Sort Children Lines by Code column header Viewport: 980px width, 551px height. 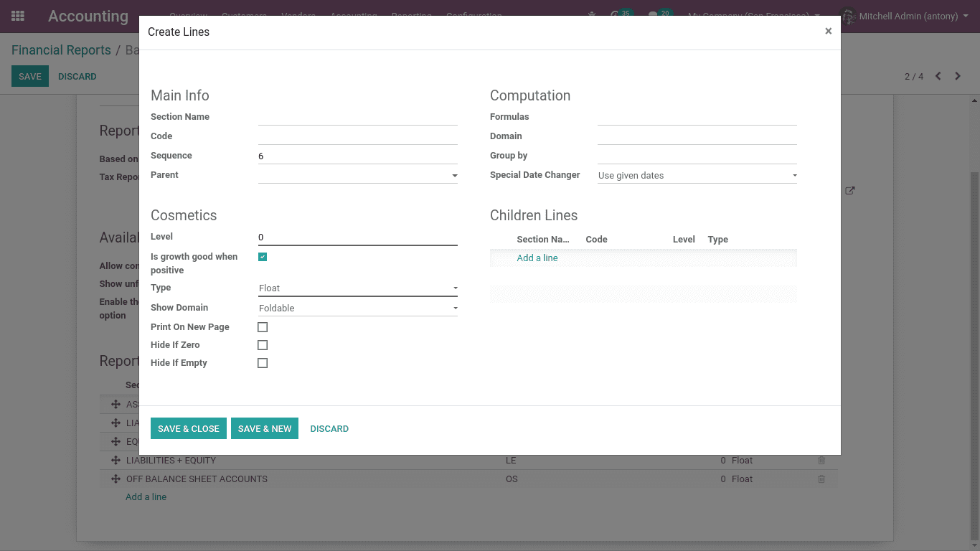[x=597, y=240]
